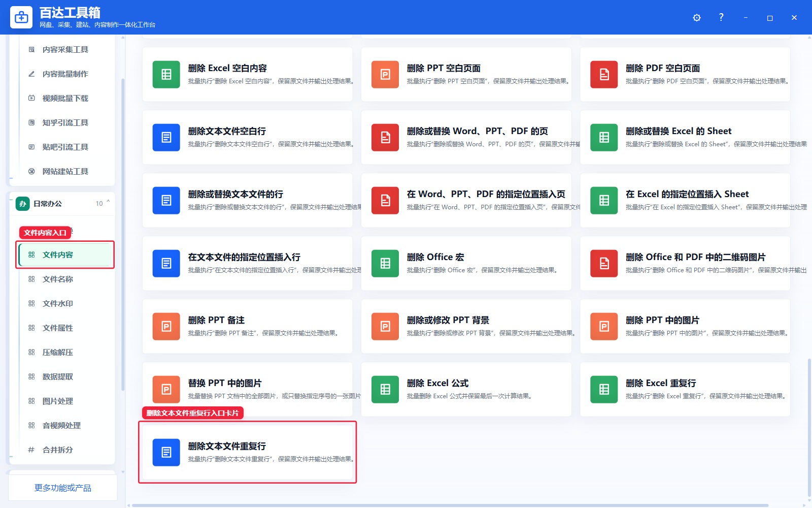Viewport: 812px width, 508px height.
Task: Click the orange icon for 替换 PPT 中的图片
Action: [166, 390]
